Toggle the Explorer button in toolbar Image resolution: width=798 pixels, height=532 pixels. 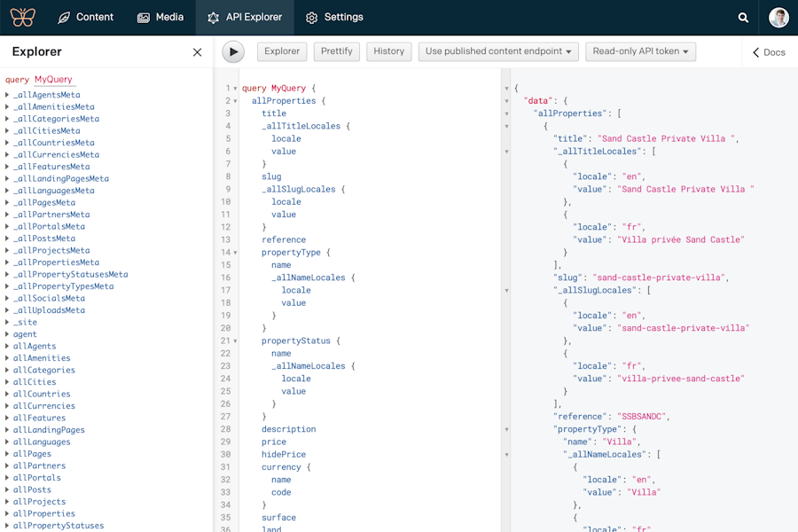pos(282,51)
